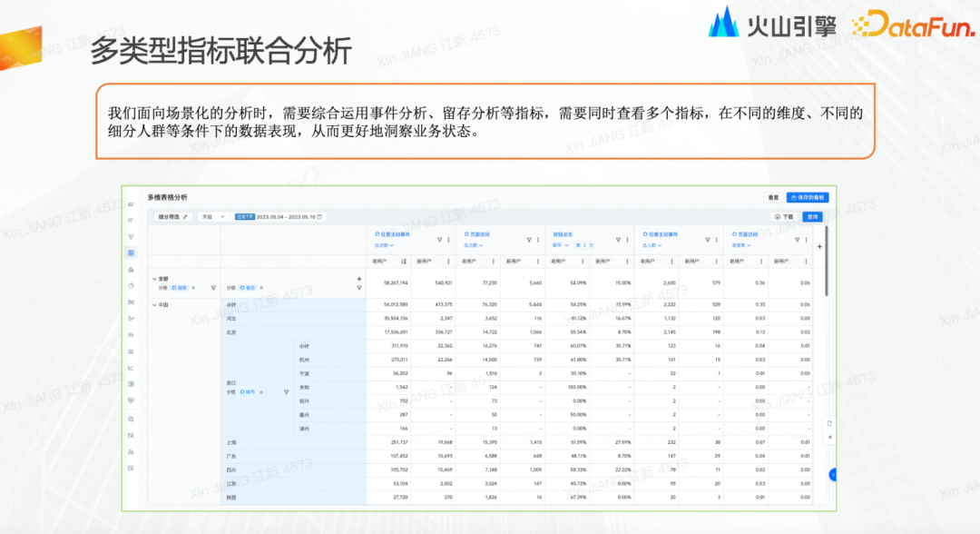Image resolution: width=980 pixels, height=534 pixels.
Task: Open the funnel analysis icon in left sidebar
Action: 131,237
